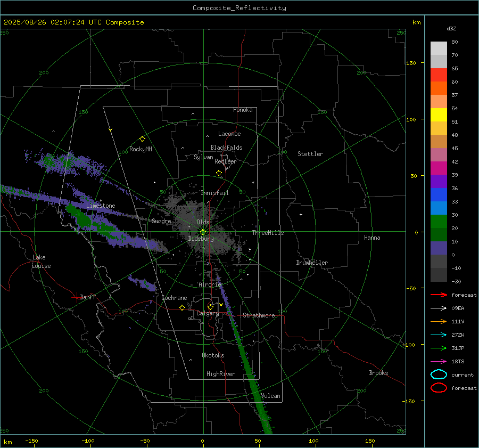Click the Limestone label
The width and height of the screenshot is (479, 448).
[x=101, y=206]
